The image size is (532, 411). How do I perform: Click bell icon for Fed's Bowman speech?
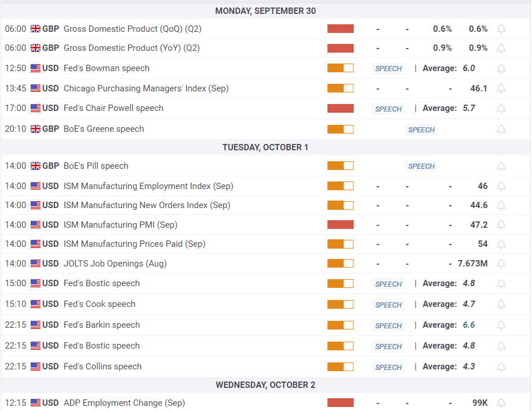501,68
